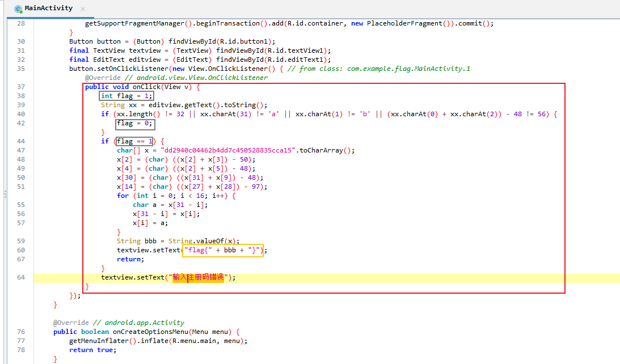Screen dimensions: 620x364
Task: Click the highlighted "flag{" + bbb + "}" expression
Action: click(x=223, y=250)
